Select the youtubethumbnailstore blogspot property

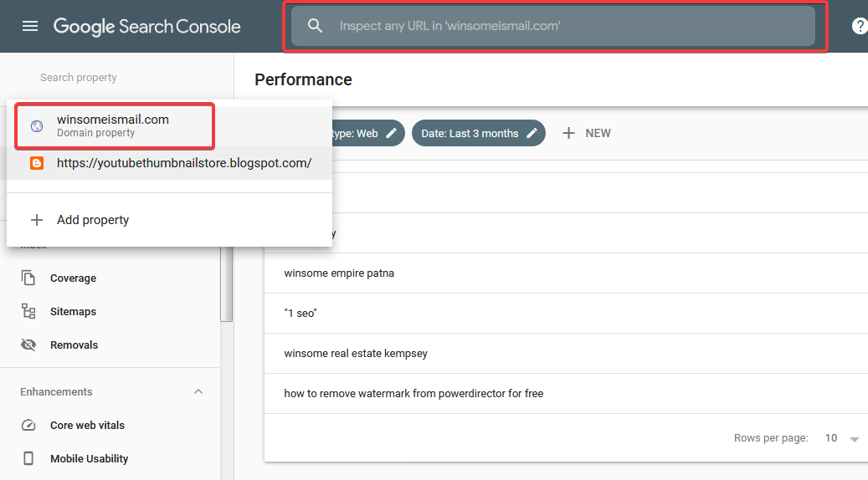click(x=183, y=163)
